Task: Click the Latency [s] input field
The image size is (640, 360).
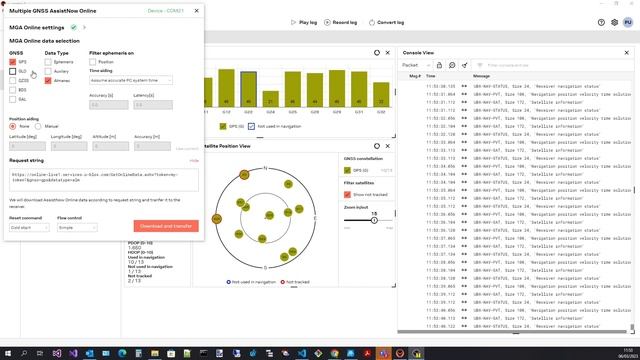Action: 153,105
